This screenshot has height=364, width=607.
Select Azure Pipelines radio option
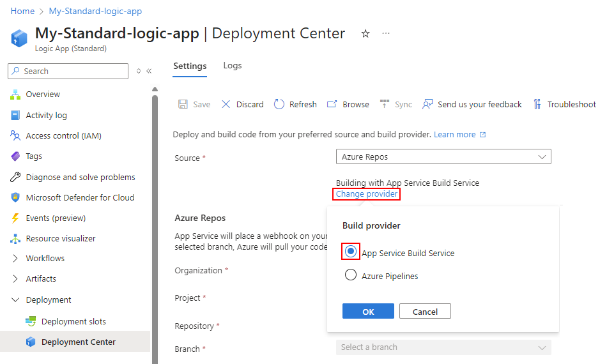(x=351, y=275)
